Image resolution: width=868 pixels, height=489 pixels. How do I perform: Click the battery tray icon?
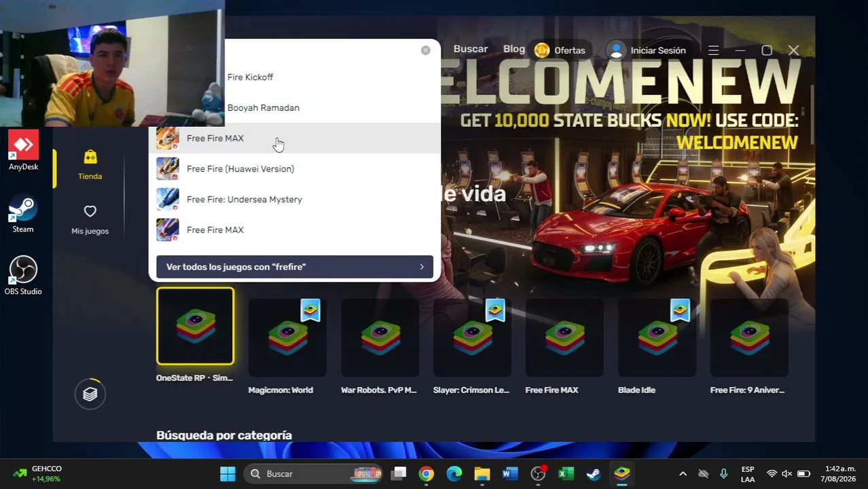pos(803,473)
